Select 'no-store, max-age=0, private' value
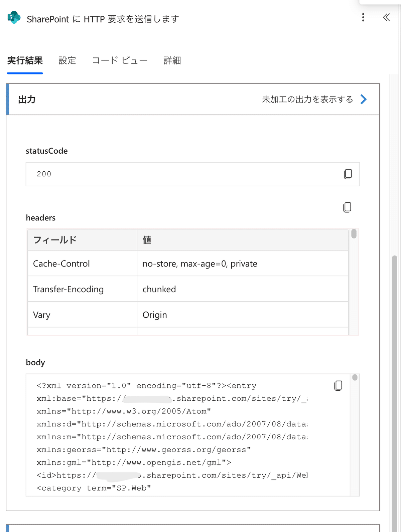401x532 pixels. (243, 263)
